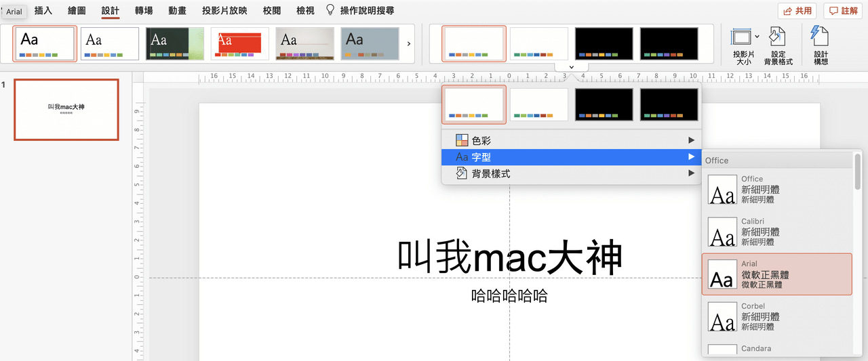Choose the Candara font theme

[x=777, y=349]
